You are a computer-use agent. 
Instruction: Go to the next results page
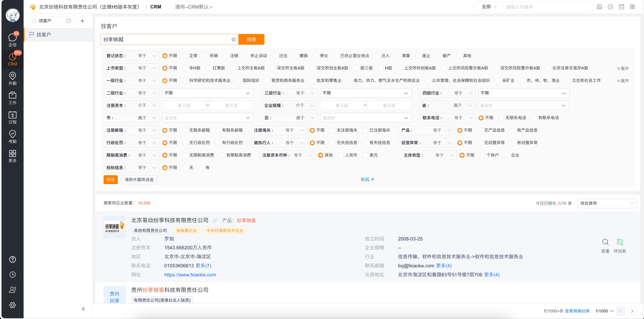[x=632, y=311]
